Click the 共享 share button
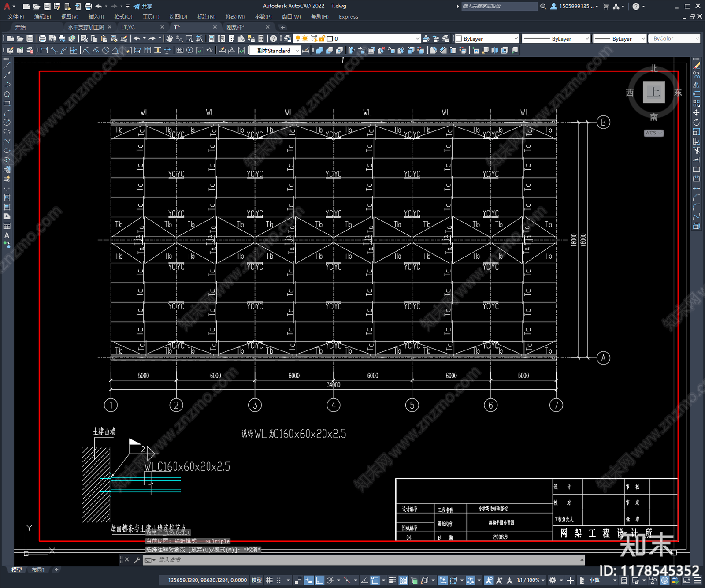The height and width of the screenshot is (588, 705). click(x=143, y=6)
